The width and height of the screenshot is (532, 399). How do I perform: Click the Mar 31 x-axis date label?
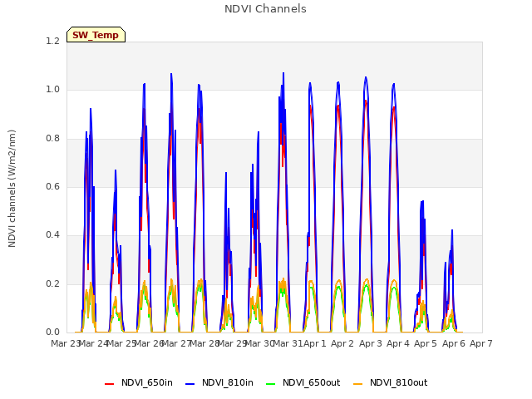click(x=288, y=343)
